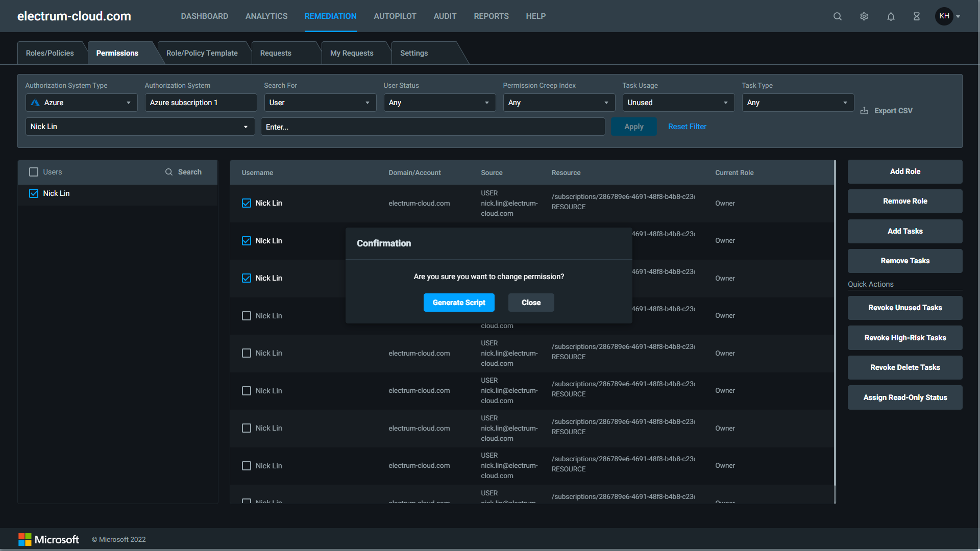Open the Search For User dropdown
This screenshot has height=551, width=980.
coord(320,103)
